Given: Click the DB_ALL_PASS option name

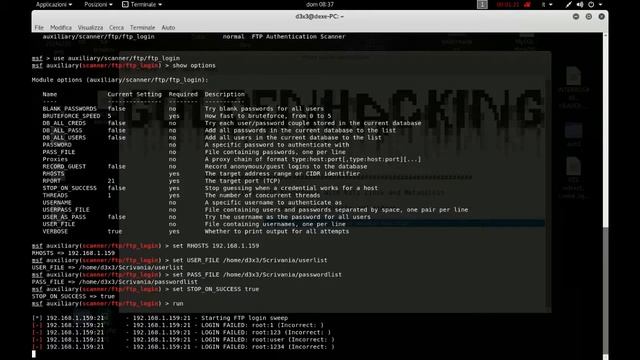Looking at the screenshot, I should pyautogui.click(x=62, y=130).
